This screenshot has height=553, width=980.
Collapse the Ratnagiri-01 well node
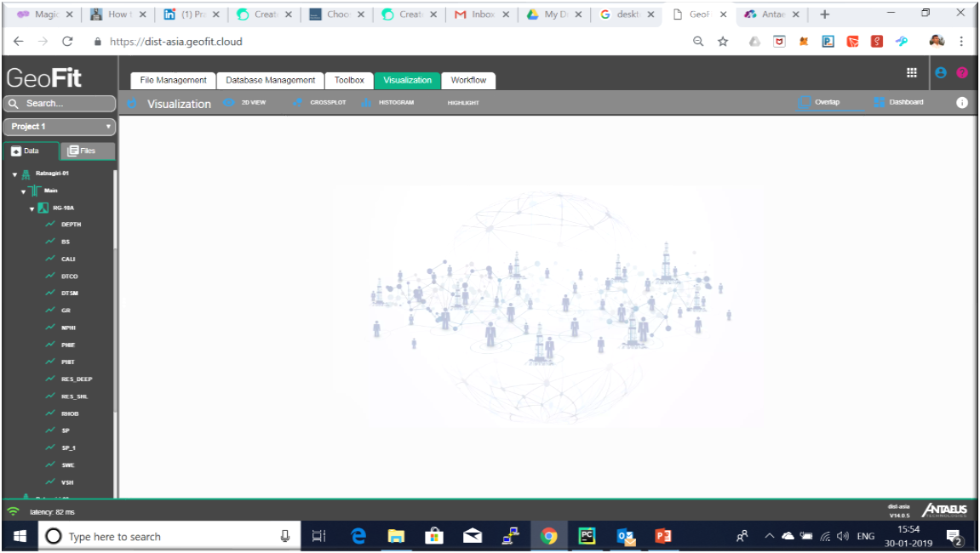point(15,174)
